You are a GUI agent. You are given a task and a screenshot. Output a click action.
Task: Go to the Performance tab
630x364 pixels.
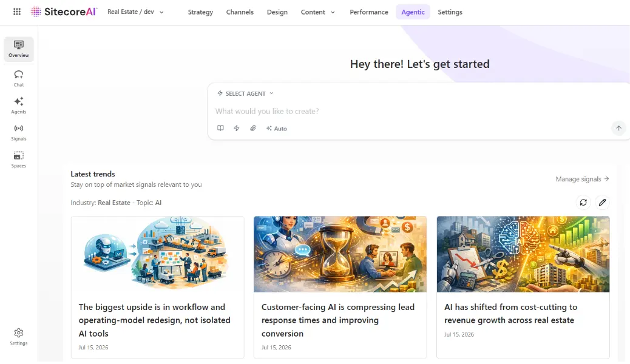tap(369, 12)
